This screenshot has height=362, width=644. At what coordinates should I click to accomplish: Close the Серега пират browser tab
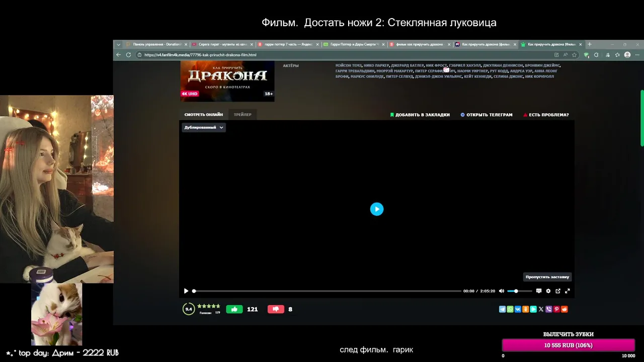pos(252,44)
